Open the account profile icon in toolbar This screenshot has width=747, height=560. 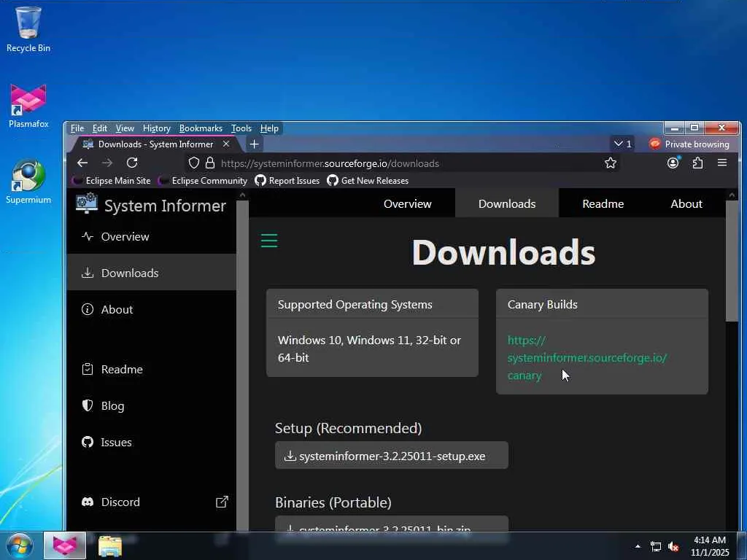click(673, 163)
